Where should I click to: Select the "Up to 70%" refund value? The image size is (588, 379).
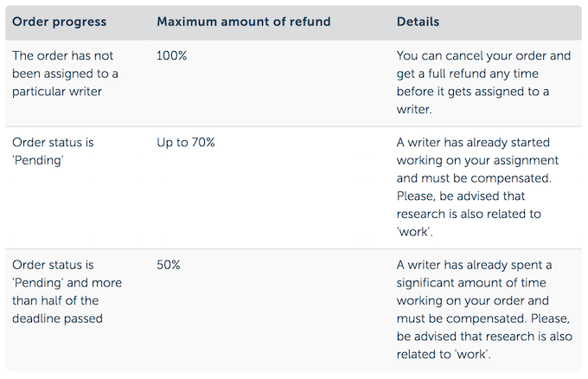point(185,142)
